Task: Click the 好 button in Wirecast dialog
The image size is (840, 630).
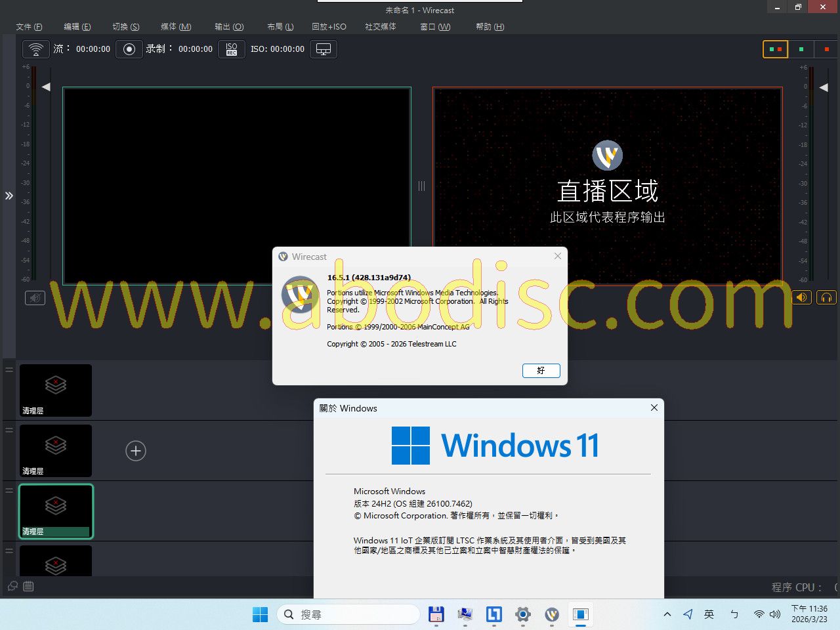Action: (x=541, y=371)
